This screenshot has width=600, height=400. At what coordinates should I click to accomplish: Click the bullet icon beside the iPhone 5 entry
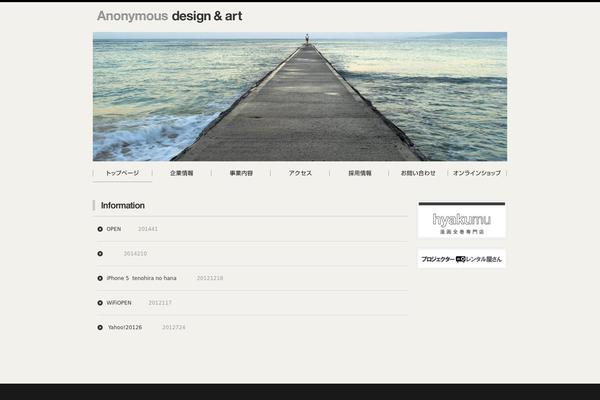pos(100,278)
